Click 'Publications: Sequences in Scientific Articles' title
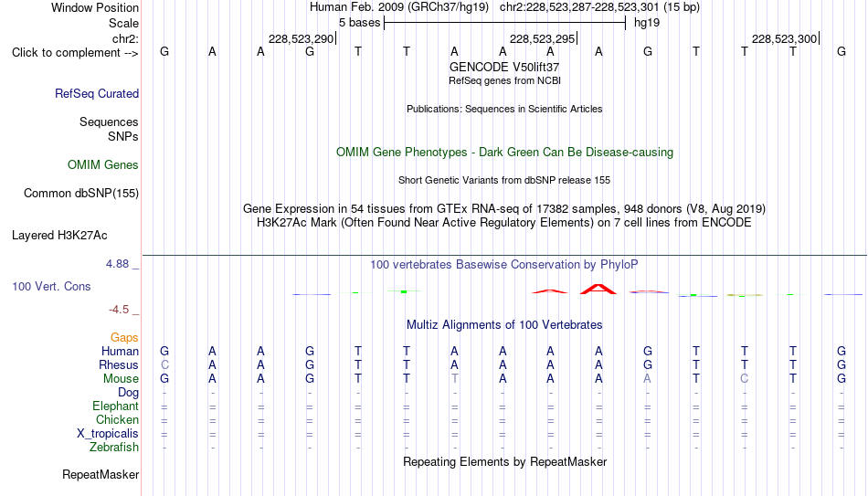The width and height of the screenshot is (868, 496). coord(504,109)
